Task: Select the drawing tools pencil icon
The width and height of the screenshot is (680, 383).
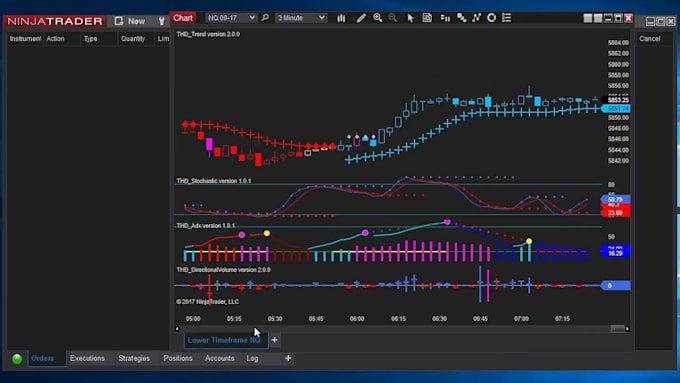Action: [x=361, y=18]
